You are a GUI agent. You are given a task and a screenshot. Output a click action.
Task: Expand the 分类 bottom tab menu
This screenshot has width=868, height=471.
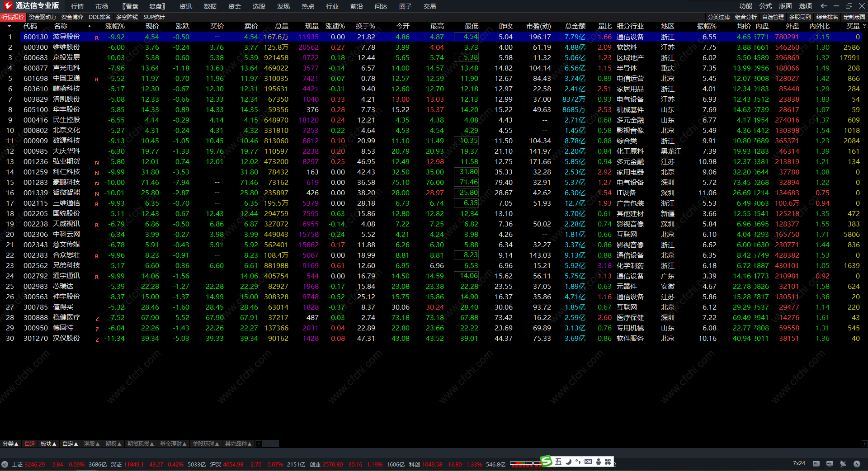(x=10, y=444)
